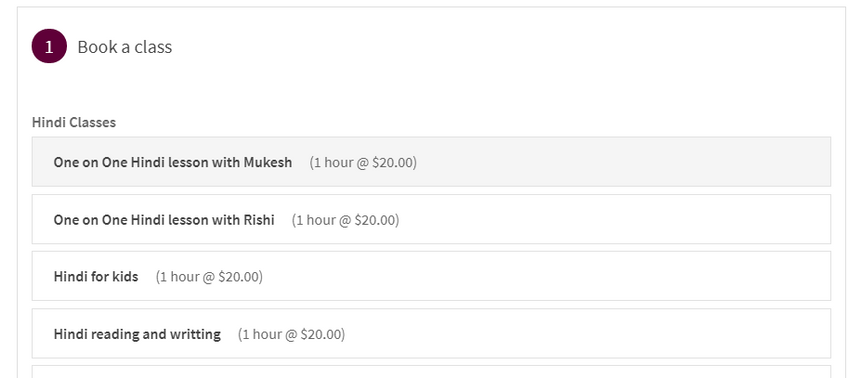
Task: Open the partially visible class row at the bottom
Action: pos(431,372)
